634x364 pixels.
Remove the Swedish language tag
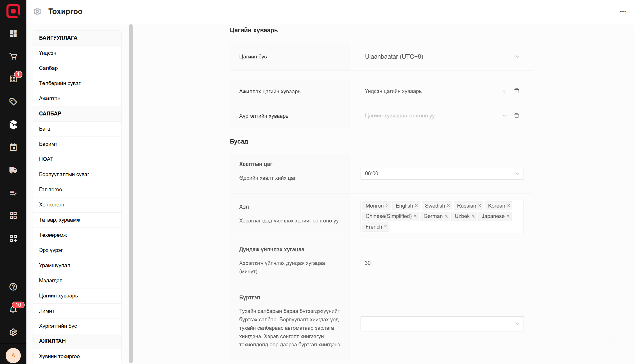pos(449,206)
